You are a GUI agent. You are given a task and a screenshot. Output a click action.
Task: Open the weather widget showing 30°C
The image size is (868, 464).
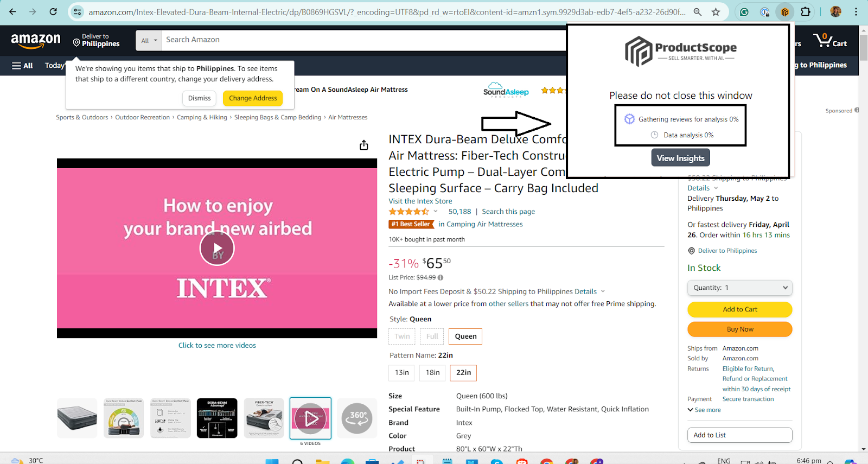pos(27,461)
